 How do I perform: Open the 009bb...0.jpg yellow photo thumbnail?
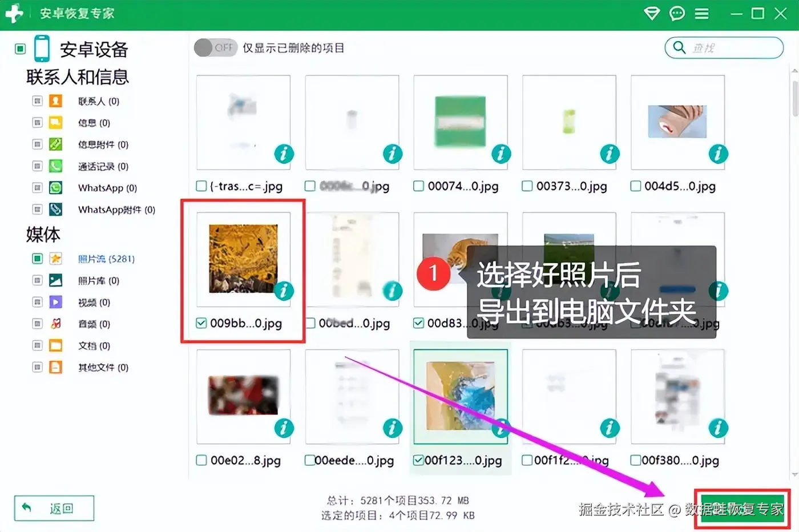243,259
